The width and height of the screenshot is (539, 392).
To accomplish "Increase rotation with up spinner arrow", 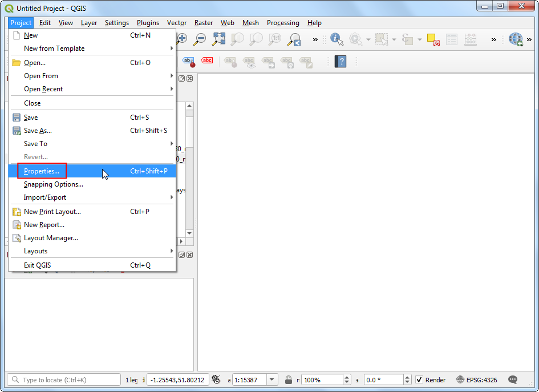I will 407,377.
